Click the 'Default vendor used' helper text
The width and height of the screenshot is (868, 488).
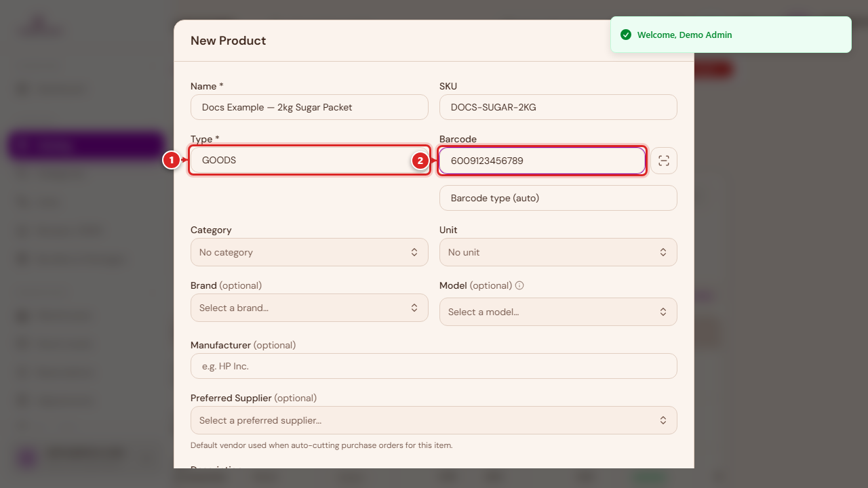pyautogui.click(x=321, y=445)
